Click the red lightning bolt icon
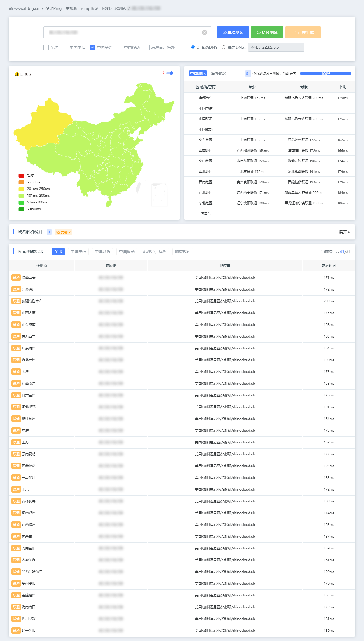Viewport: 364px width, 641px height. (x=163, y=73)
